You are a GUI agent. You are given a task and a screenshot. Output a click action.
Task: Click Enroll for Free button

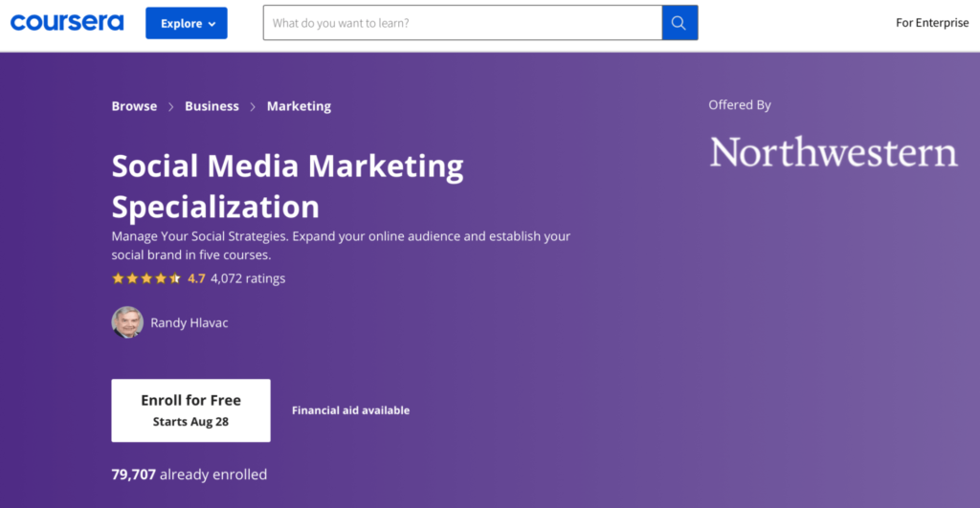190,410
